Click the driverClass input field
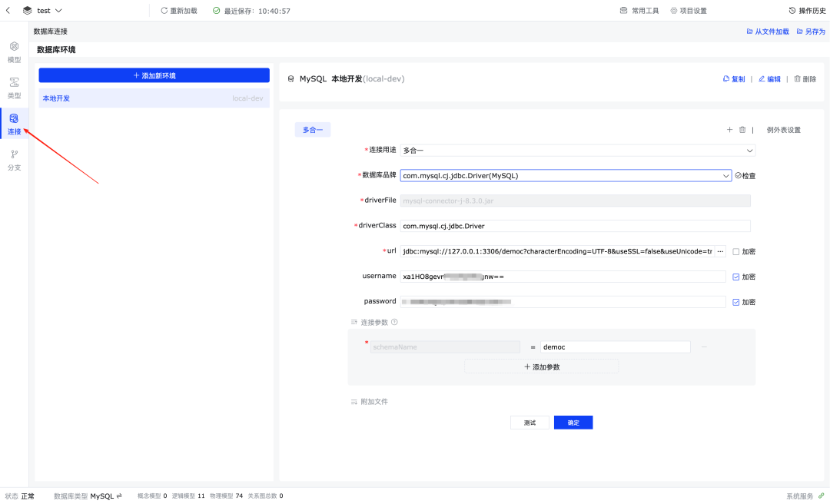This screenshot has width=830, height=504. coord(576,226)
